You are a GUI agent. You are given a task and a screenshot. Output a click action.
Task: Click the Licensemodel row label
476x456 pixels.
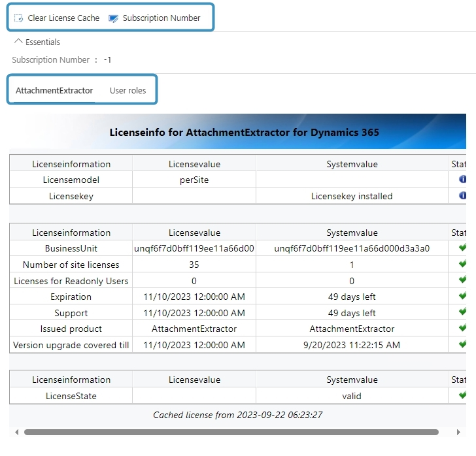[x=71, y=180]
